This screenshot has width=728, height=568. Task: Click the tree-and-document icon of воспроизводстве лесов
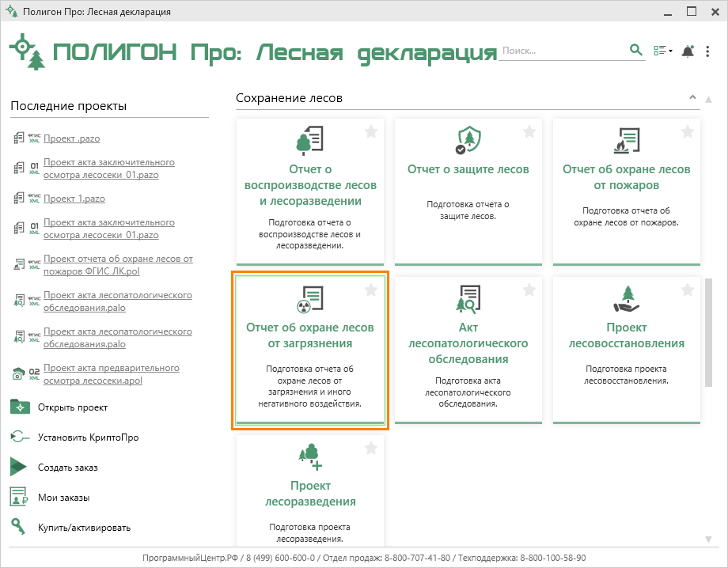309,140
